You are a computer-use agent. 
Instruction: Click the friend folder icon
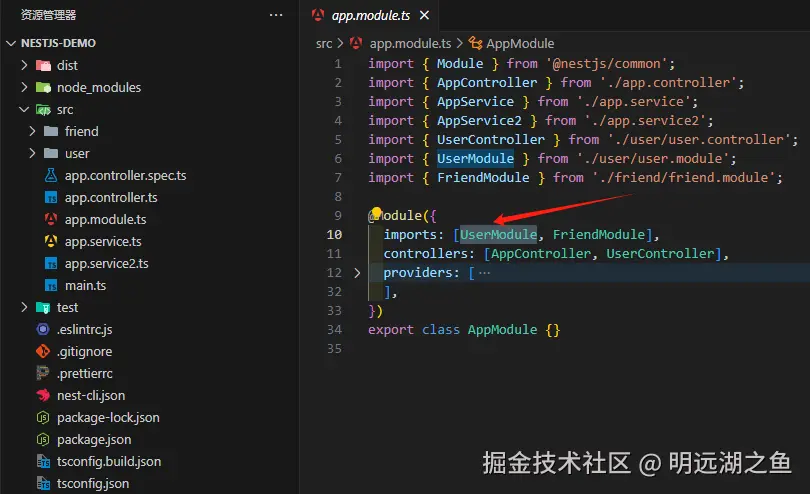(x=51, y=131)
